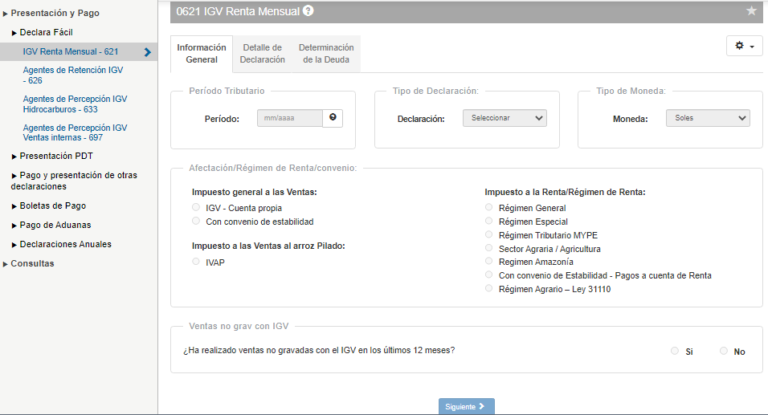Choose Régimen General option

pyautogui.click(x=489, y=207)
